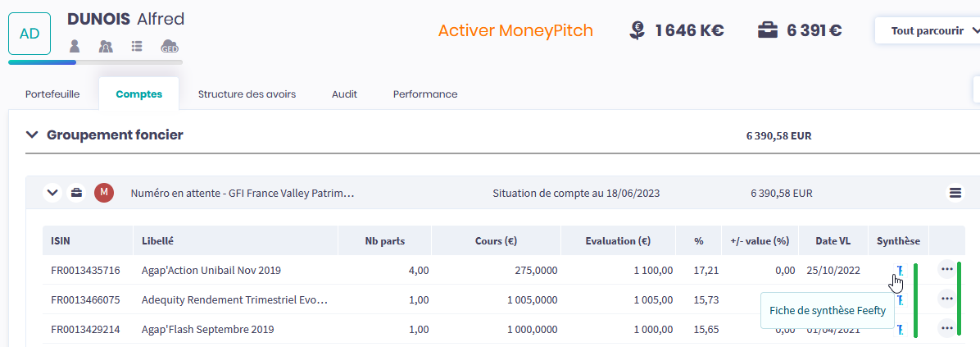980x347 pixels.
Task: Click the 1 005,0000 price cell
Action: [x=533, y=299]
